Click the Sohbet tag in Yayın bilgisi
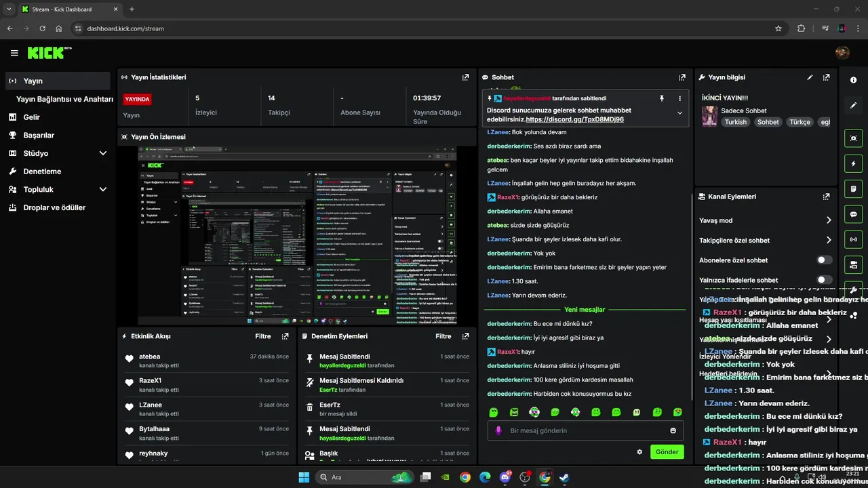The height and width of the screenshot is (488, 868). pyautogui.click(x=768, y=122)
